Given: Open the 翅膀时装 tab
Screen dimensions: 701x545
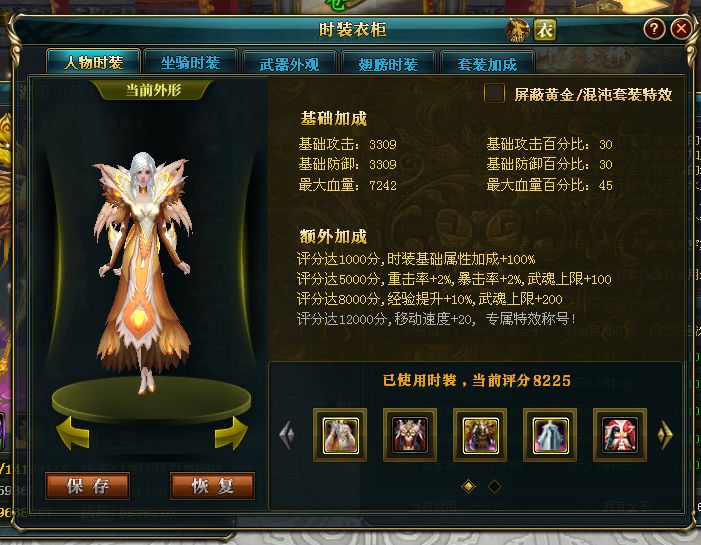Looking at the screenshot, I should click(x=388, y=63).
